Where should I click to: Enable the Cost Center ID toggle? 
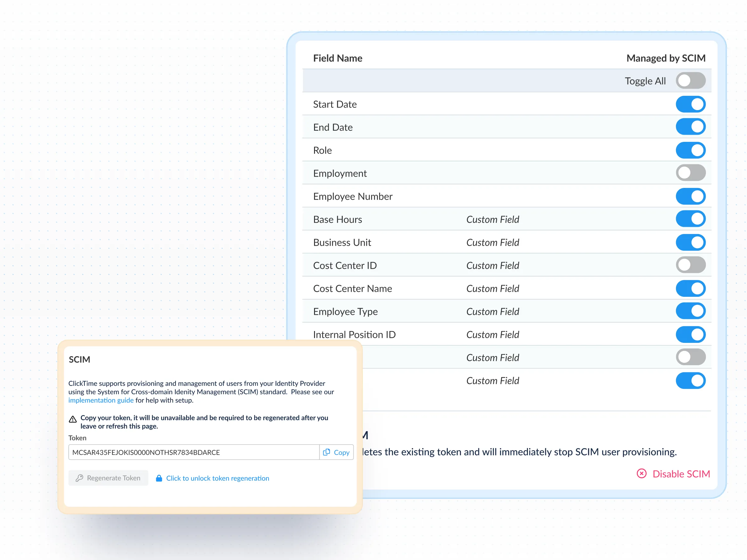click(x=690, y=265)
